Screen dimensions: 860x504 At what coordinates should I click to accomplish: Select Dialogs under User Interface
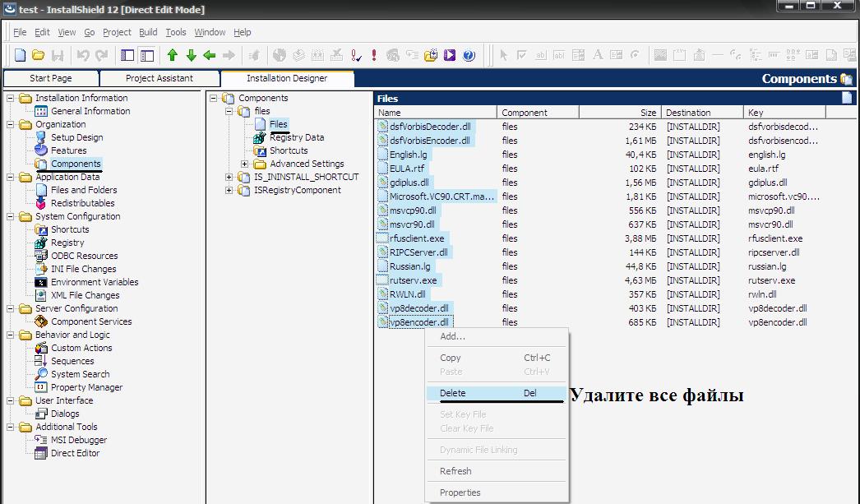click(x=65, y=414)
